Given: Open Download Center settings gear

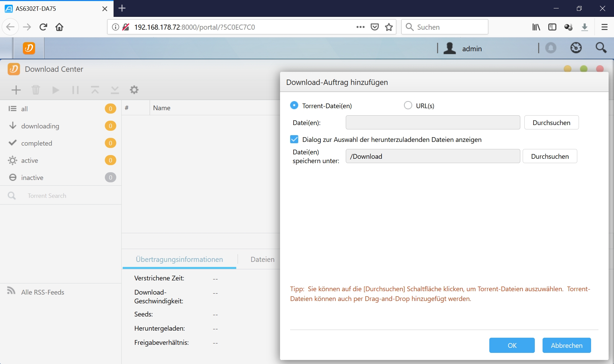Looking at the screenshot, I should pos(134,90).
